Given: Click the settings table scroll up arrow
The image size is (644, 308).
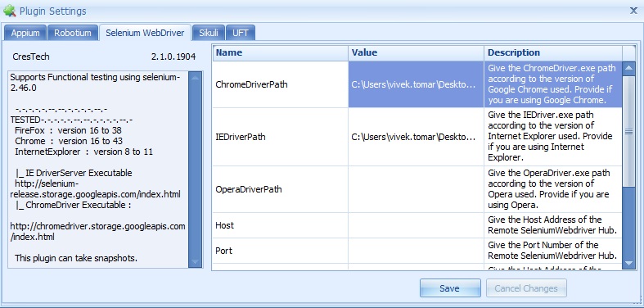Looking at the screenshot, I should (628, 68).
